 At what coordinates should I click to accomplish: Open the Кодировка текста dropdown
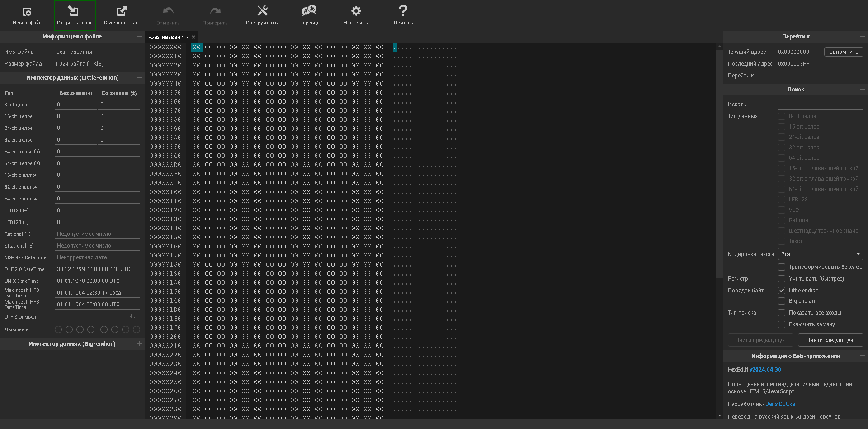click(x=821, y=254)
